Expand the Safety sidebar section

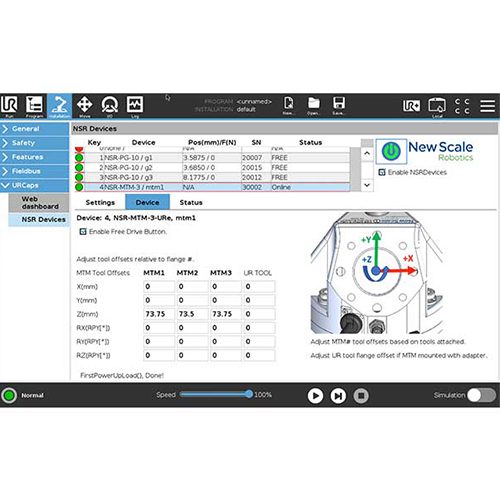pos(35,143)
